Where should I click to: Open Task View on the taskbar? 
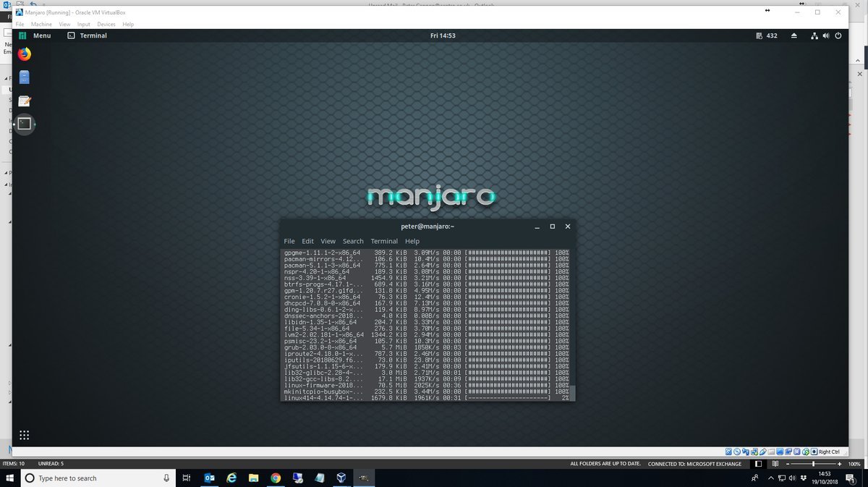click(186, 478)
